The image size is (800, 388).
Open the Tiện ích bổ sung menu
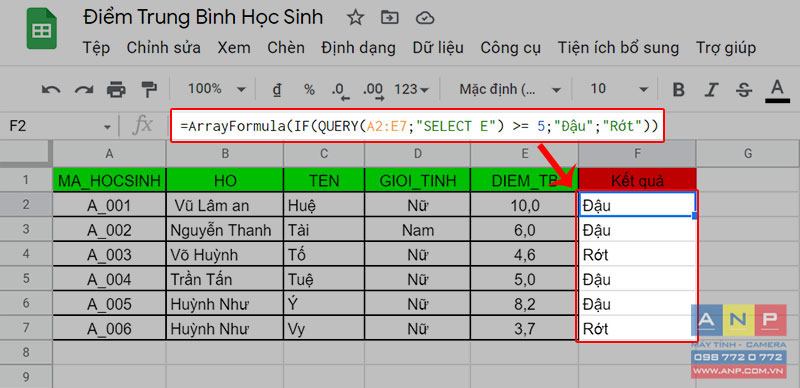coord(618,48)
